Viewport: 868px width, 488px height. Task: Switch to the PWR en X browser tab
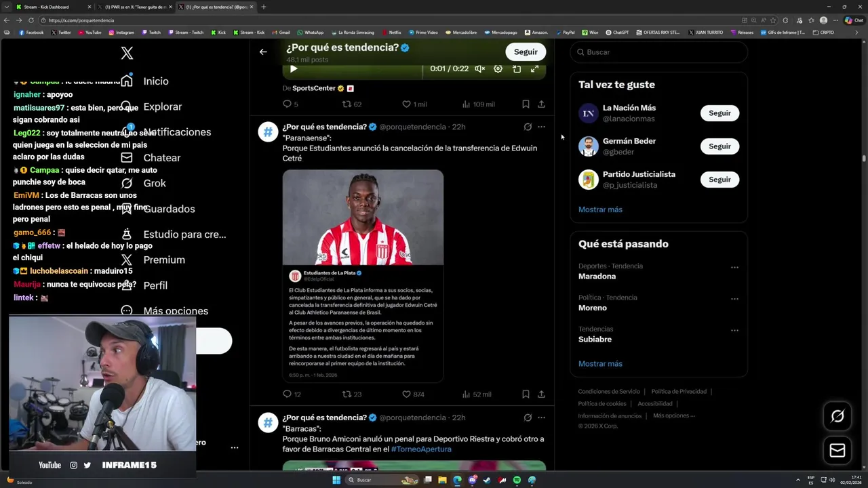[134, 7]
